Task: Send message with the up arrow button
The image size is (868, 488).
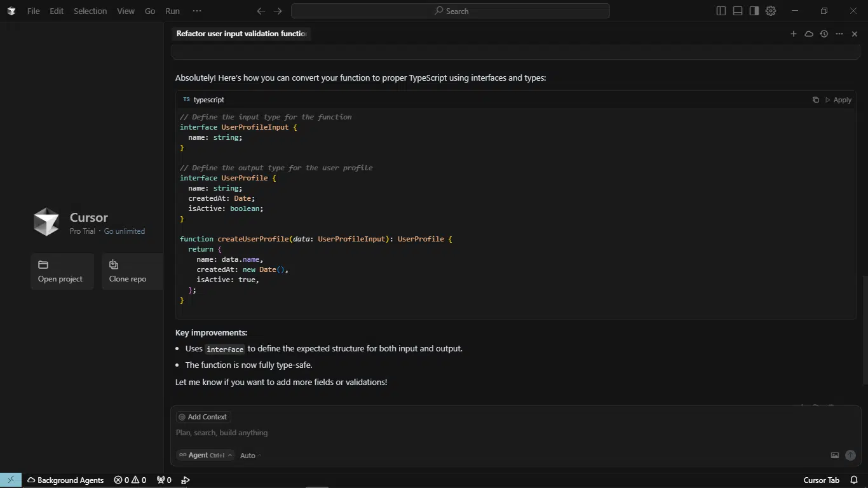Action: (x=851, y=455)
